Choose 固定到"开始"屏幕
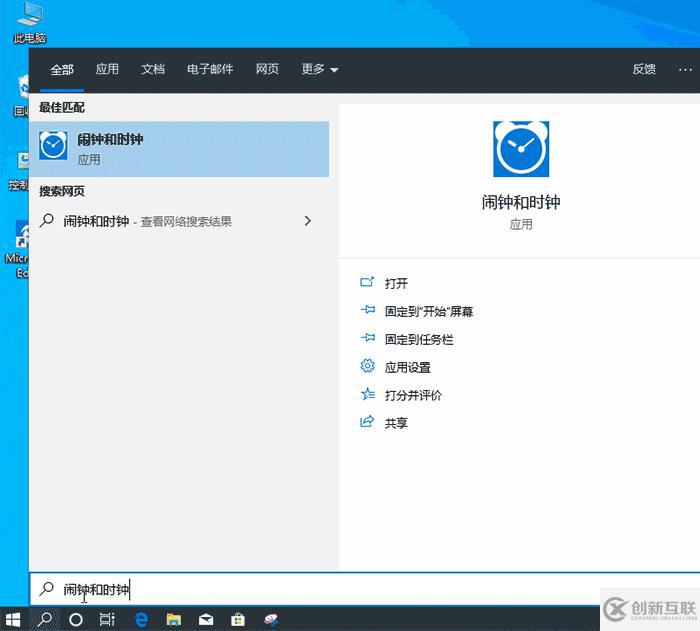The width and height of the screenshot is (700, 631). pos(429,311)
